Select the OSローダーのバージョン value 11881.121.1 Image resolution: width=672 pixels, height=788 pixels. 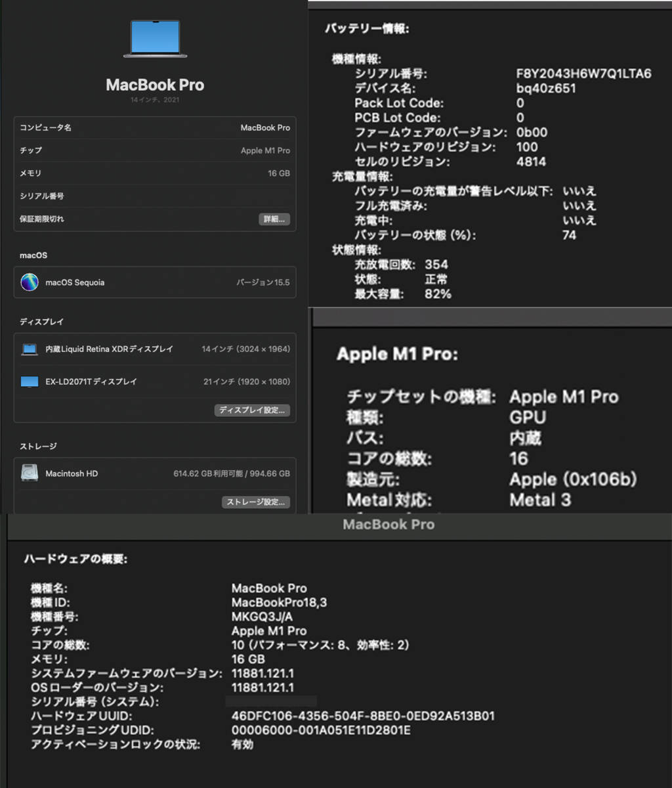pos(262,688)
